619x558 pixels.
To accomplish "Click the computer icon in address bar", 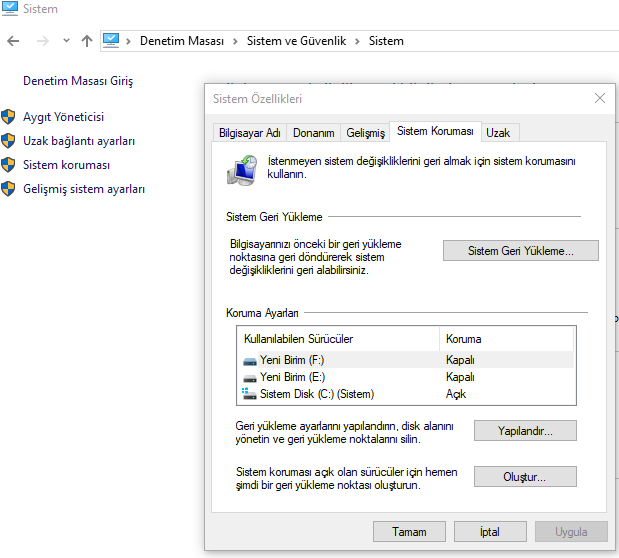I will click(111, 41).
